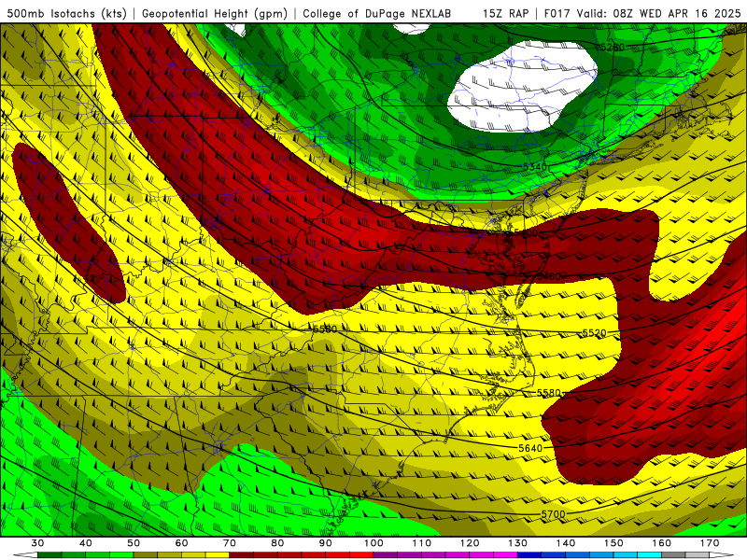Click the 120 value on the color scale
The image size is (747, 560).
[470, 543]
